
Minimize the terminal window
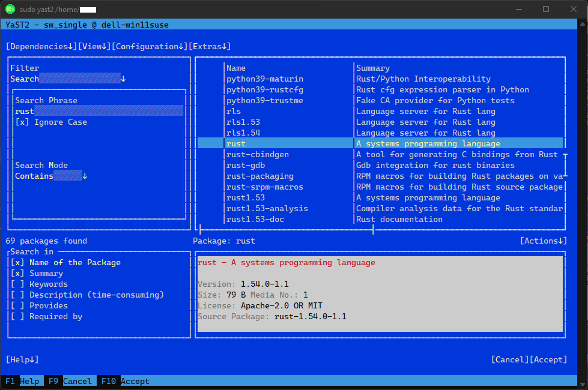click(519, 9)
